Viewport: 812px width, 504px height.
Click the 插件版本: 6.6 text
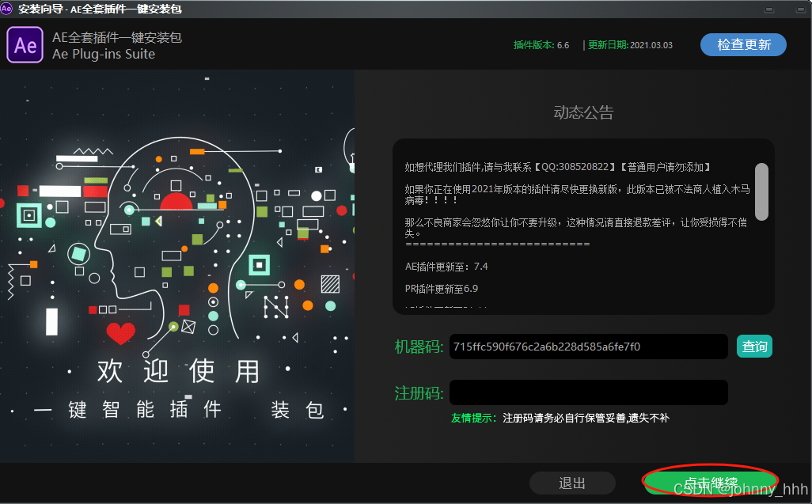pyautogui.click(x=541, y=45)
